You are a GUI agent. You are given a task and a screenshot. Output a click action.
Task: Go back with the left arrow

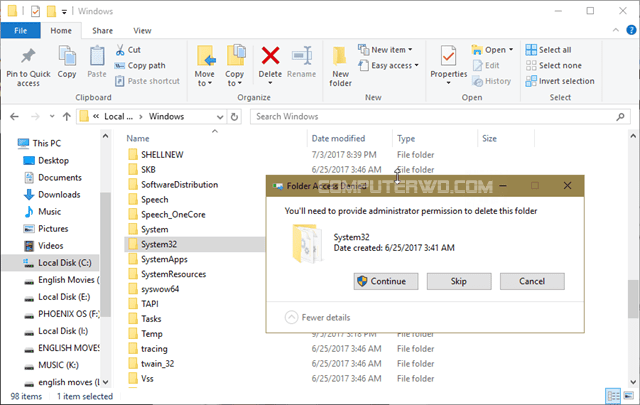[x=15, y=117]
